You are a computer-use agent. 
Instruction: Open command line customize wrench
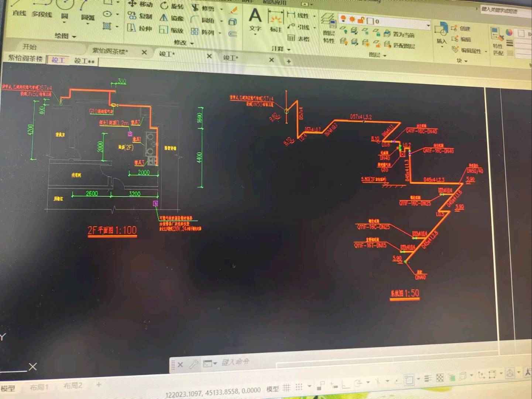193,364
